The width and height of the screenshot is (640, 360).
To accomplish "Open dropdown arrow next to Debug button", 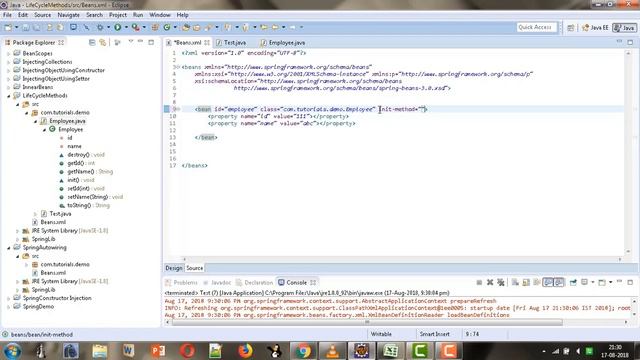I will coord(109,27).
